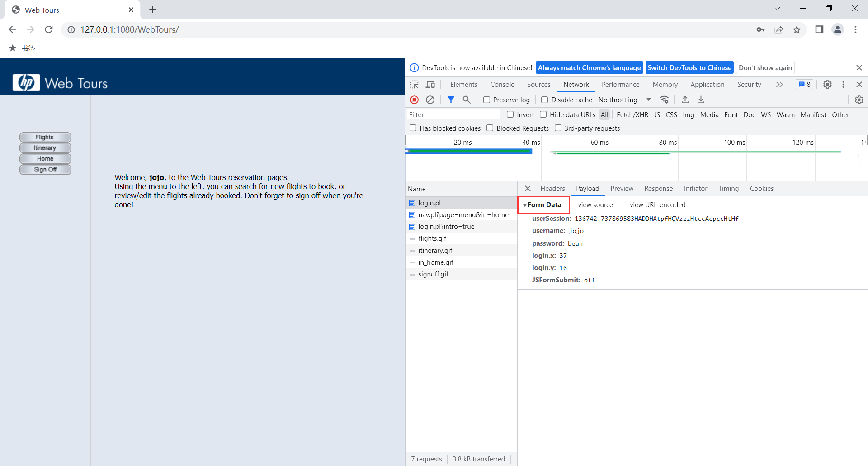Stop recording network log

click(x=414, y=100)
